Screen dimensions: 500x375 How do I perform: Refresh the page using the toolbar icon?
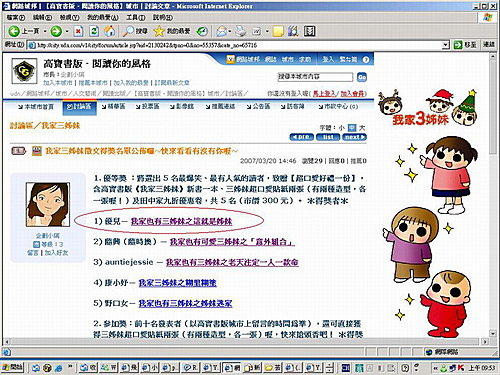[x=94, y=31]
